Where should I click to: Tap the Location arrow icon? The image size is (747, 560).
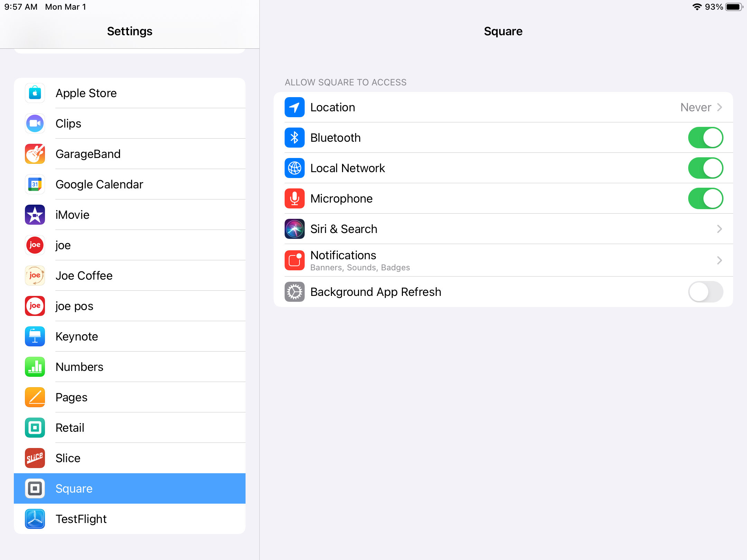[295, 107]
